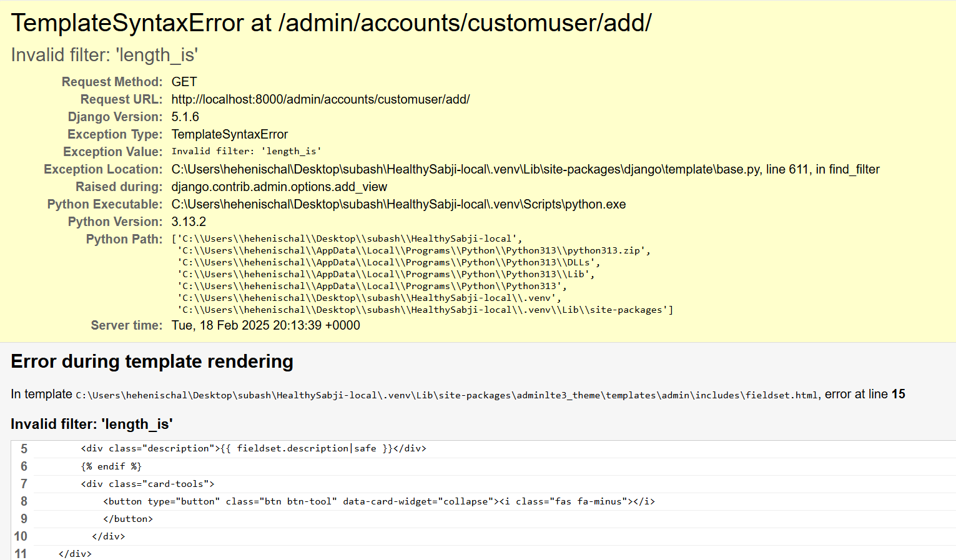Click the Error during template rendering heading
Screen dimensions: 956x560
152,361
